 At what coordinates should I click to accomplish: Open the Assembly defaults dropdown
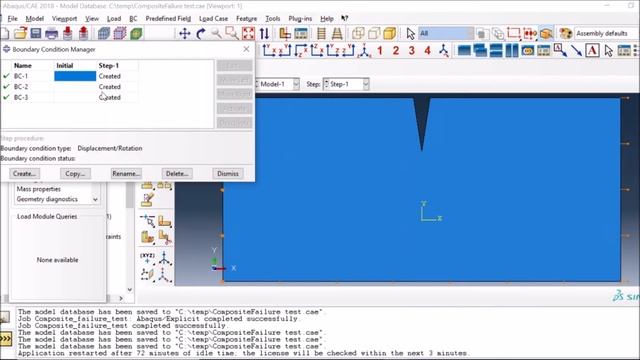click(607, 33)
